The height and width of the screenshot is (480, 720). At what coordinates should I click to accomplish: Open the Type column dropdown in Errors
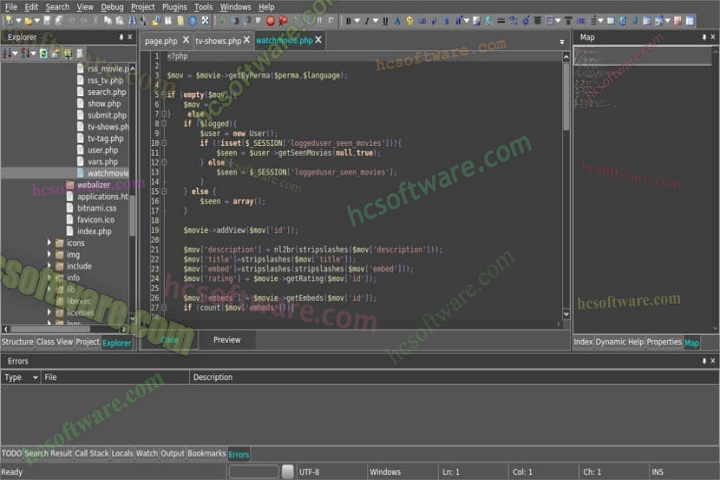35,377
